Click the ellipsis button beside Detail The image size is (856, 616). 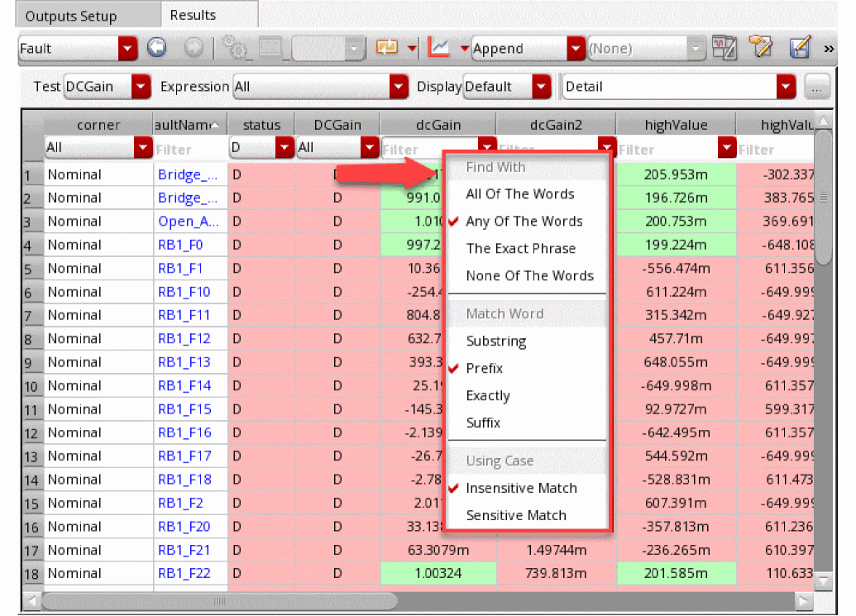(816, 87)
